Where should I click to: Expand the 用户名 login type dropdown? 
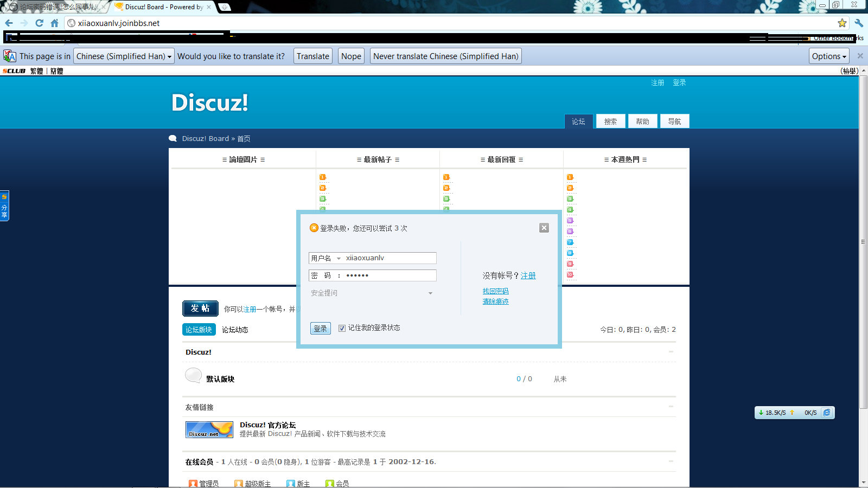[339, 258]
